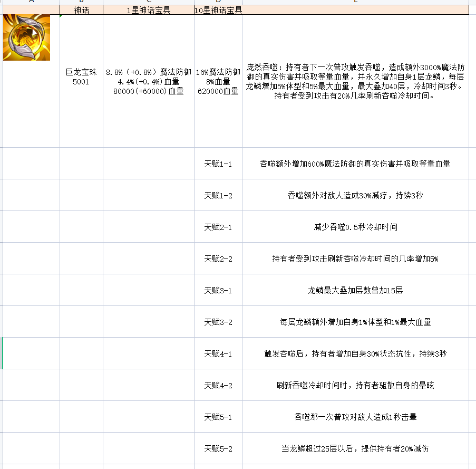Select the 天赋5-2 cell
This screenshot has height=469, width=476.
coord(218,448)
